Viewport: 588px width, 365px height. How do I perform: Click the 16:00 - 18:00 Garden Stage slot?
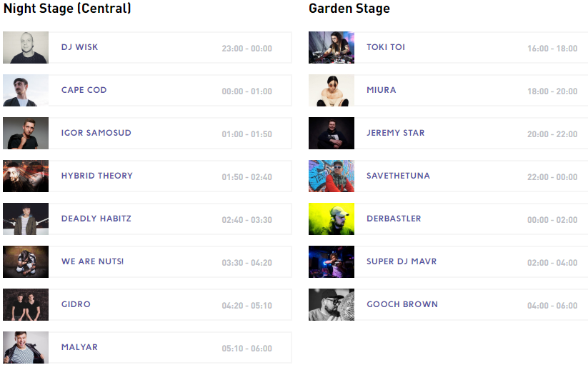point(552,49)
